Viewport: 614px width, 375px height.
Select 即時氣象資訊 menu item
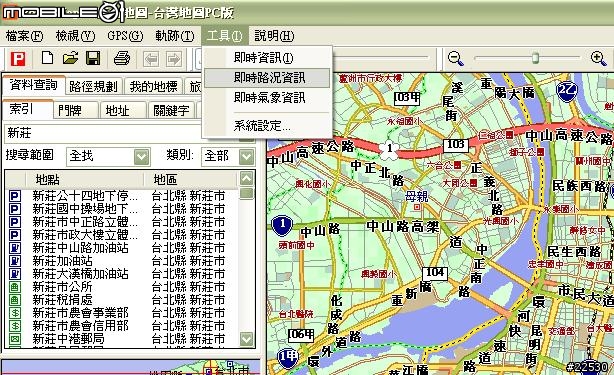(267, 98)
